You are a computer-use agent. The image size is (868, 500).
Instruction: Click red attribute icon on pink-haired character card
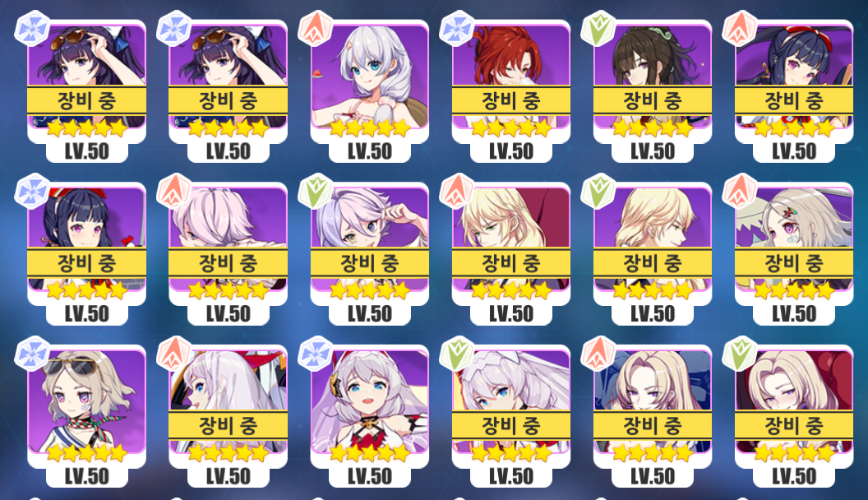pyautogui.click(x=173, y=192)
